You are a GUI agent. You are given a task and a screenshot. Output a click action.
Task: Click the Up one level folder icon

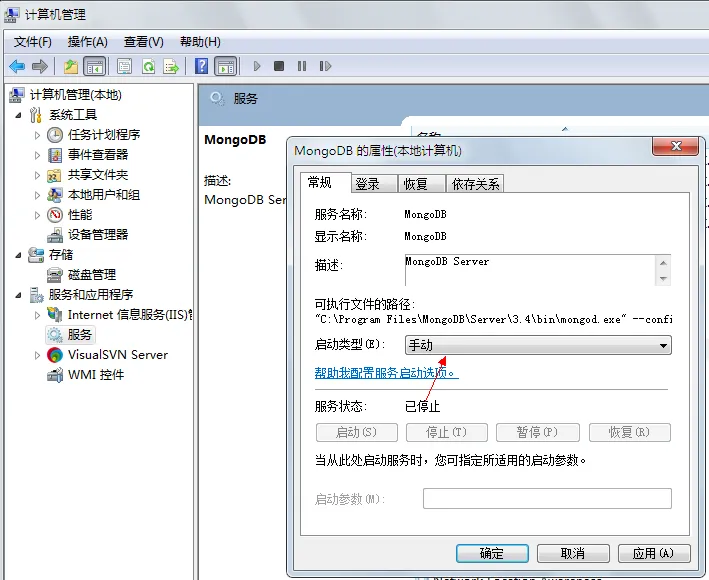71,66
